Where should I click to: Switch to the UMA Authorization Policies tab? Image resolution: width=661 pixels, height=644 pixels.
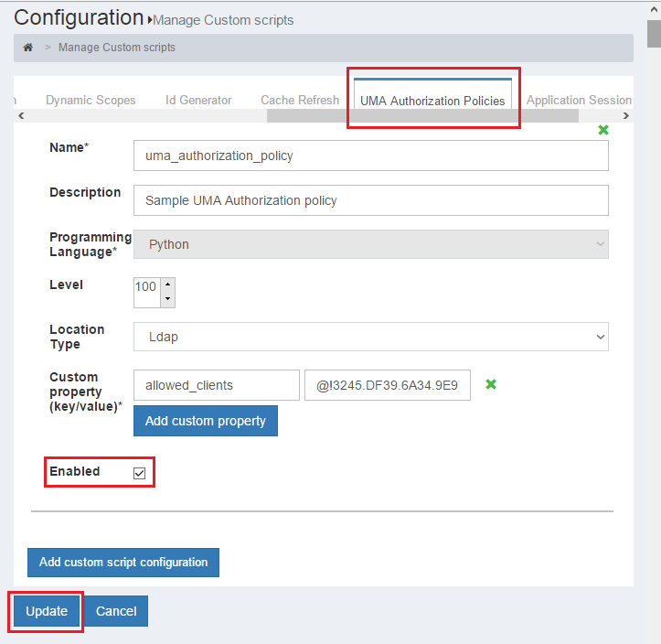pos(432,101)
